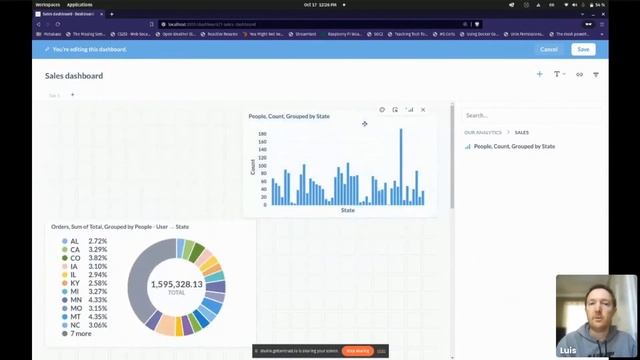Go to OUR ANALYTICS breadcrumb
Viewport: 640px width, 360px height.
tap(482, 133)
